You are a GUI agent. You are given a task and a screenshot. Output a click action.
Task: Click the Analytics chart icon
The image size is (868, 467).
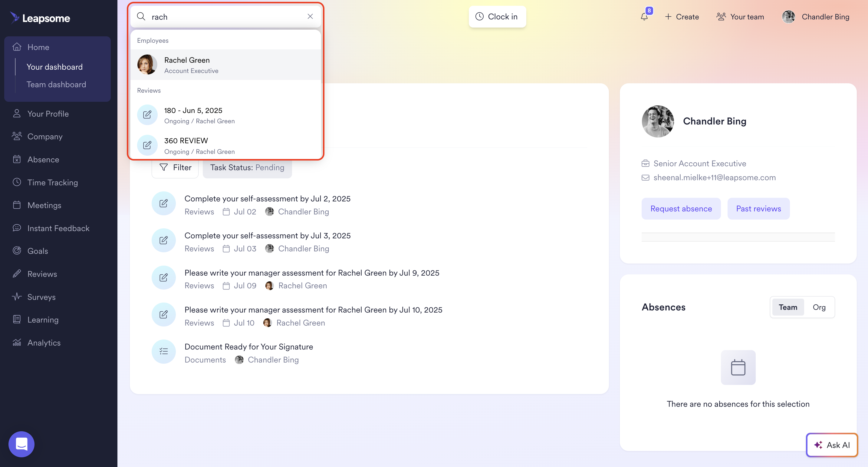(17, 342)
